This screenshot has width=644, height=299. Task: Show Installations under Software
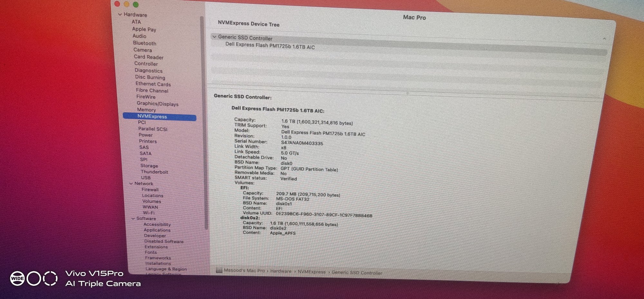[158, 263]
